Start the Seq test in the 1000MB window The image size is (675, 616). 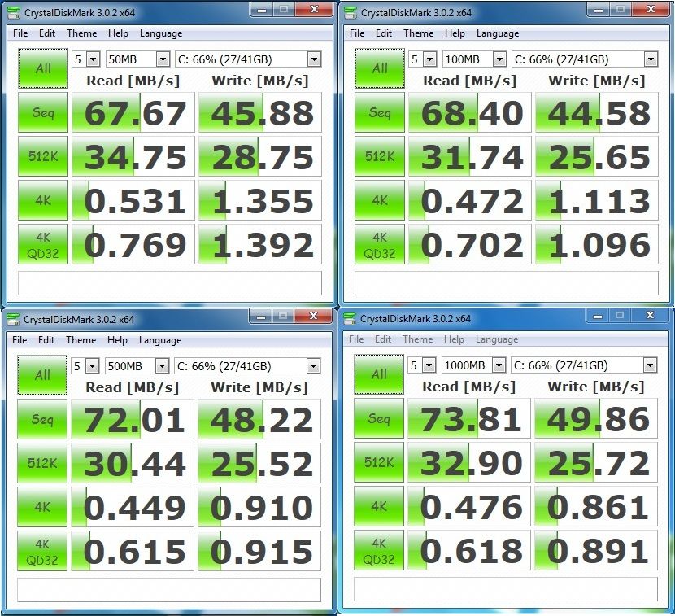click(x=379, y=418)
